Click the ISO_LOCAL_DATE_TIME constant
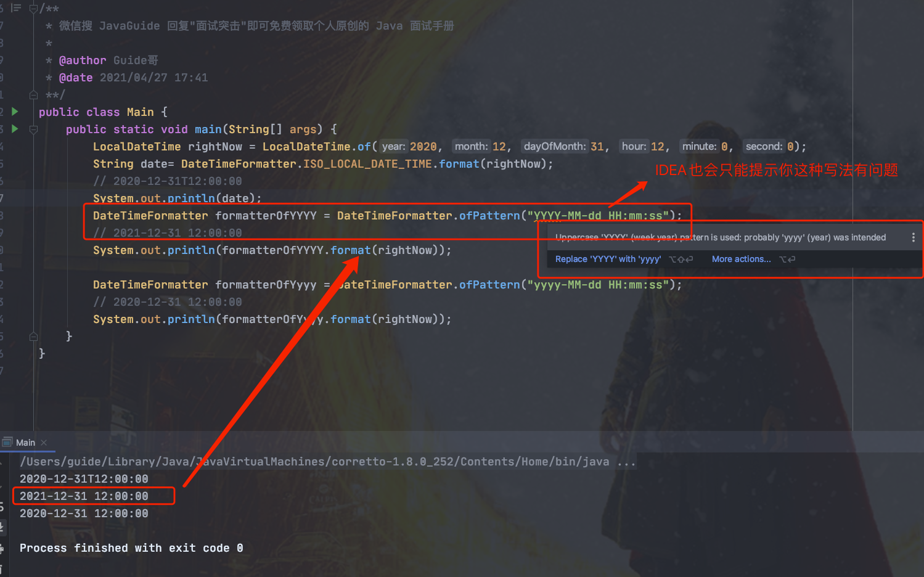 [x=367, y=164]
